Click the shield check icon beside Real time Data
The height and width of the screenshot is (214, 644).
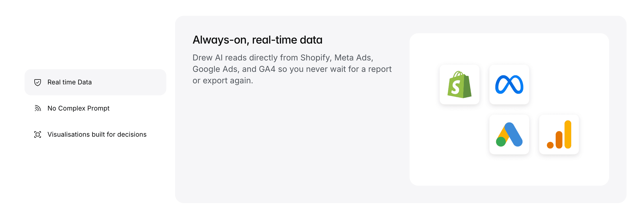coord(38,82)
